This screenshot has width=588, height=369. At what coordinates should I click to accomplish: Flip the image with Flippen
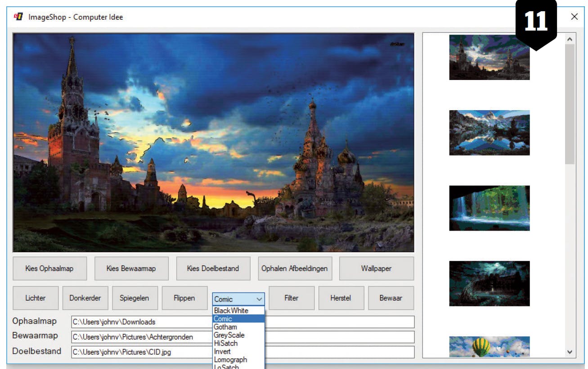(184, 298)
